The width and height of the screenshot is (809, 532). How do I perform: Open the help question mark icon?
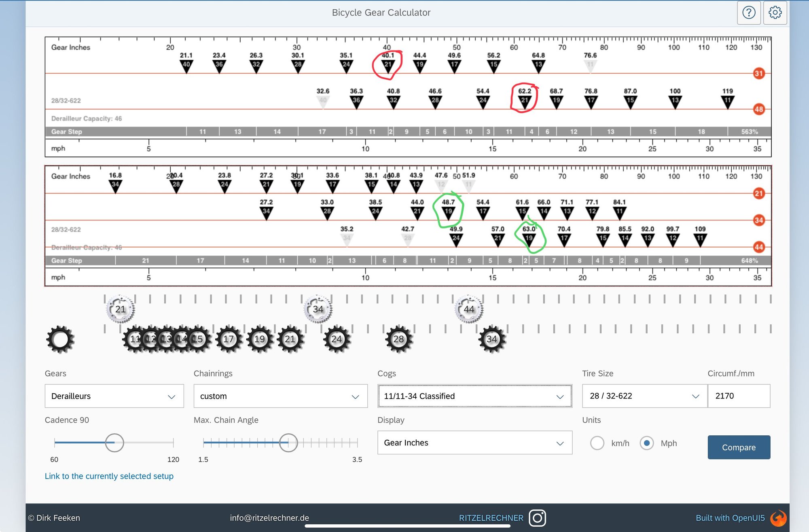point(749,13)
